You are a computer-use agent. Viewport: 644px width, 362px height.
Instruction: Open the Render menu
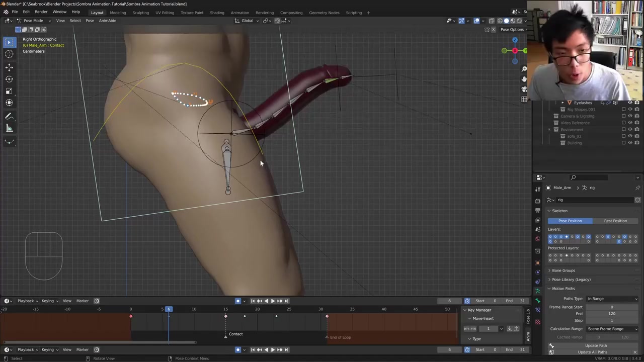[41, 12]
